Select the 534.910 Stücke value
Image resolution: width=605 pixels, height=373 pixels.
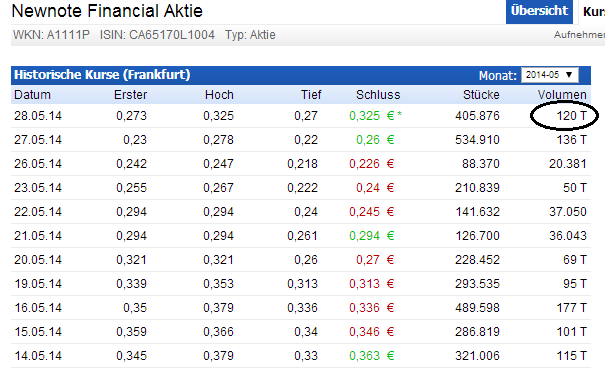(x=477, y=140)
